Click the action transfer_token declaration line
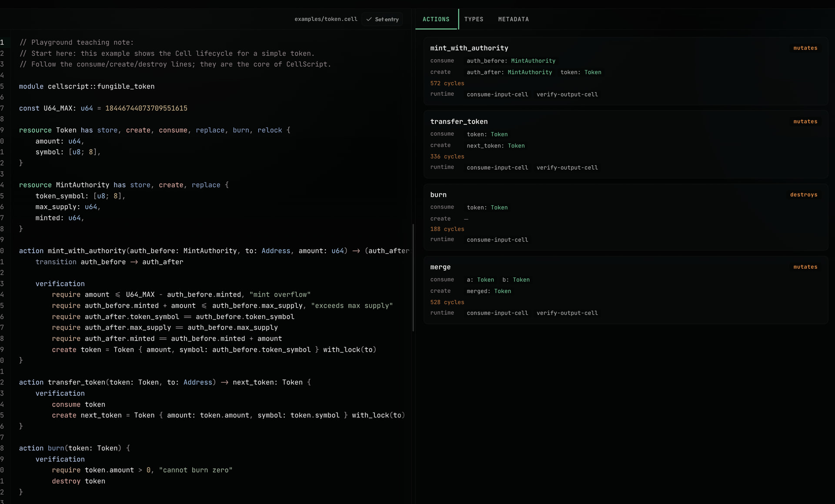The width and height of the screenshot is (835, 504). point(165,382)
